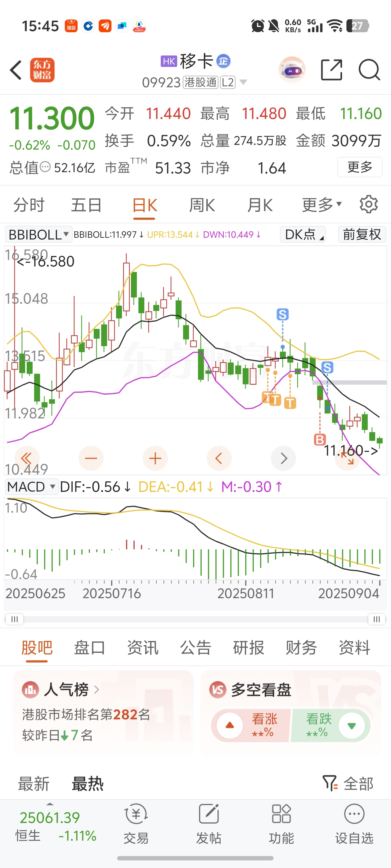
Task: Open the MACD indicator dropdown
Action: pos(32,487)
